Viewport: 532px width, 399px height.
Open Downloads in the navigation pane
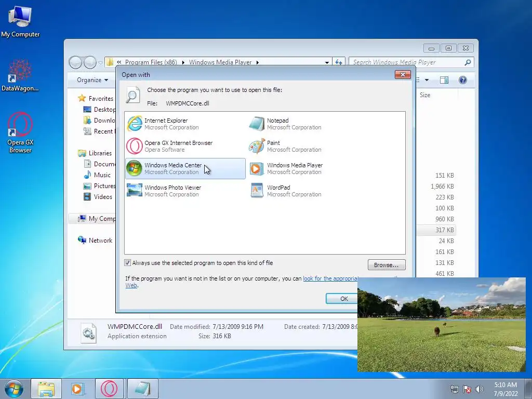coord(99,120)
